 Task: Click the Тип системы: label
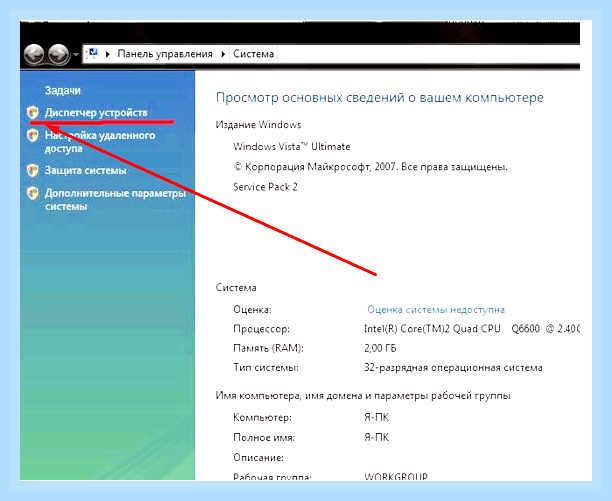(x=266, y=368)
